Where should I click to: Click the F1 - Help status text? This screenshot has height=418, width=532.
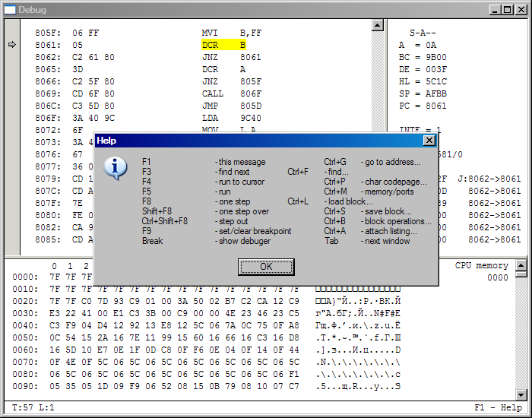pyautogui.click(x=498, y=407)
